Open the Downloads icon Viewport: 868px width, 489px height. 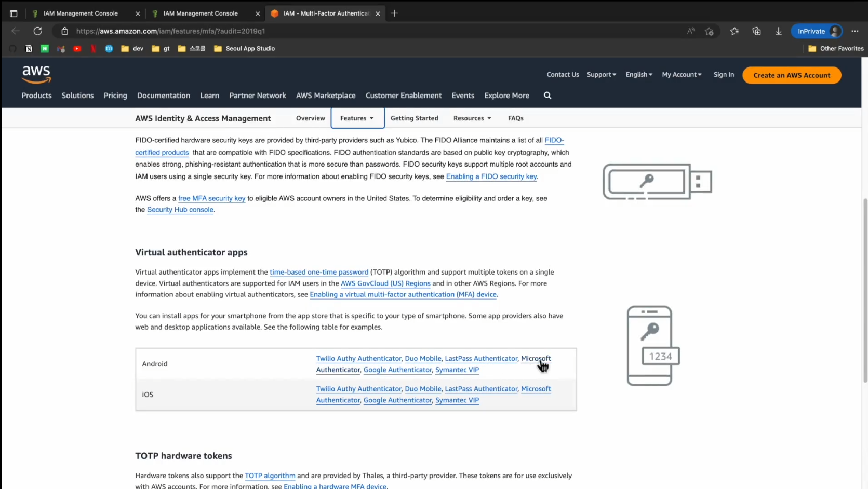(778, 31)
